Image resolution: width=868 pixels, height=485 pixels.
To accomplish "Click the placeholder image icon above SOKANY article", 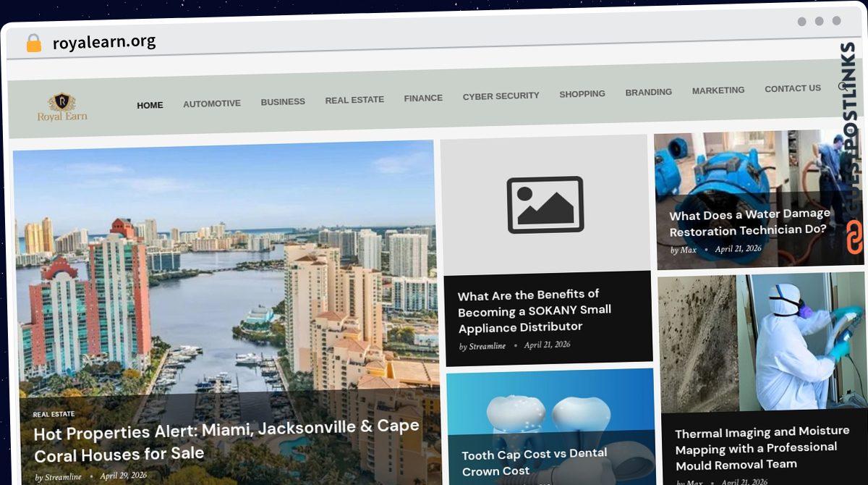I will point(545,205).
